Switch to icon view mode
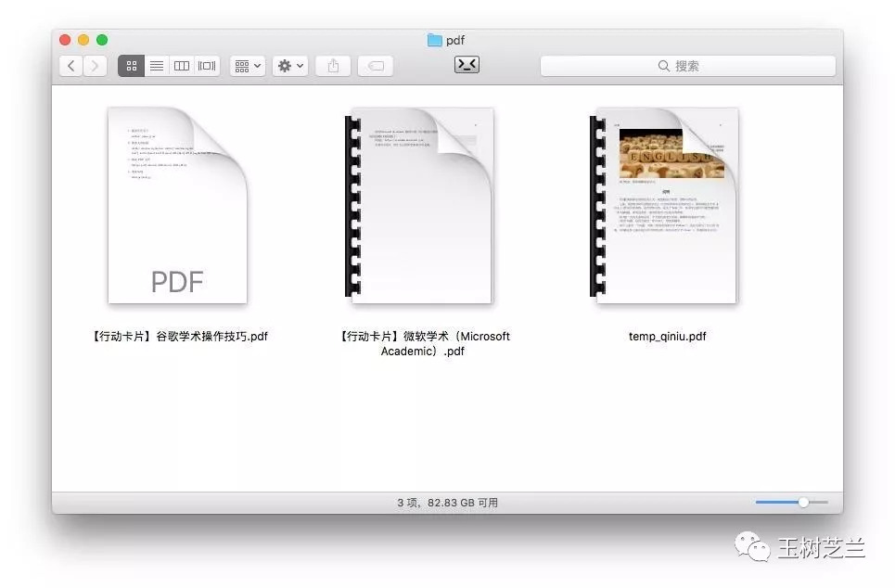Viewport: 895px width, 588px height. click(132, 66)
